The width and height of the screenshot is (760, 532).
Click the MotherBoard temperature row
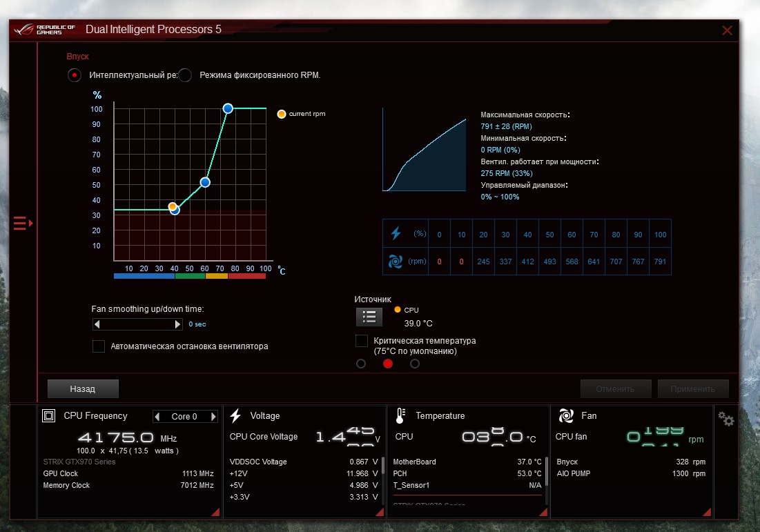point(467,462)
